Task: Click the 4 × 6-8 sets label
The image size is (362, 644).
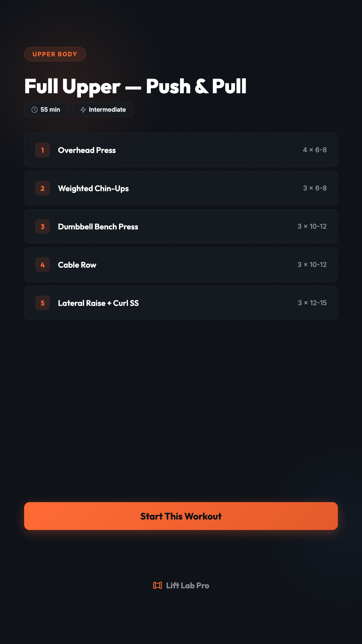Action: 315,150
